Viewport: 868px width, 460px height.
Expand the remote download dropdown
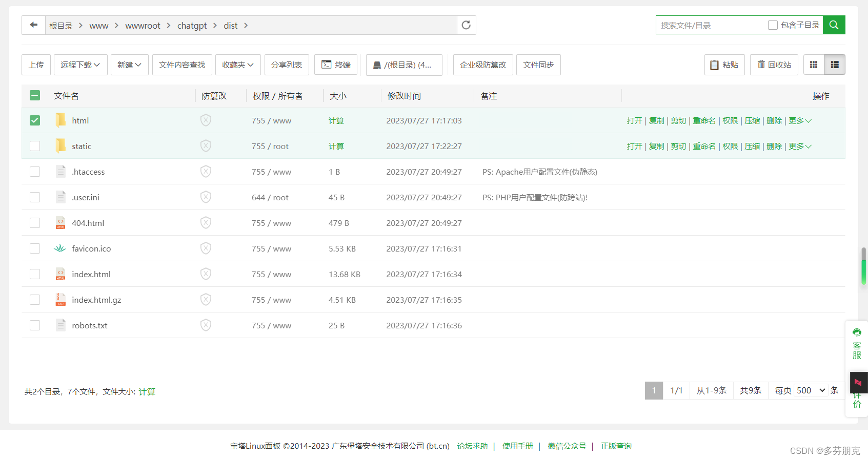click(x=80, y=65)
